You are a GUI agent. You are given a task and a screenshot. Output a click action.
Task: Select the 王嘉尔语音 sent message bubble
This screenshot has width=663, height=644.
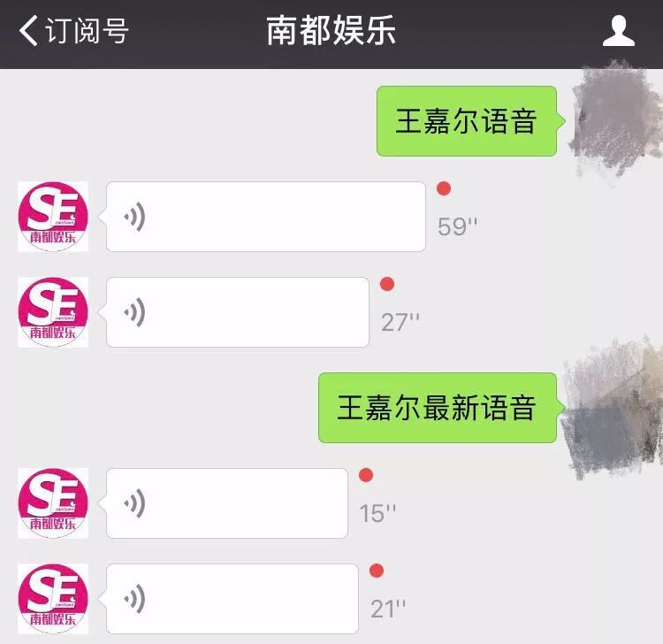[467, 121]
